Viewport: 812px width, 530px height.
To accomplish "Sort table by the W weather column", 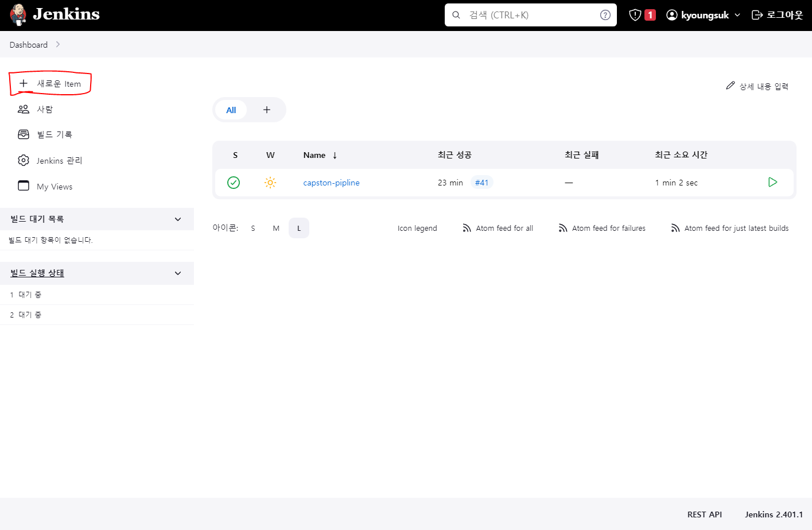I will 270,155.
